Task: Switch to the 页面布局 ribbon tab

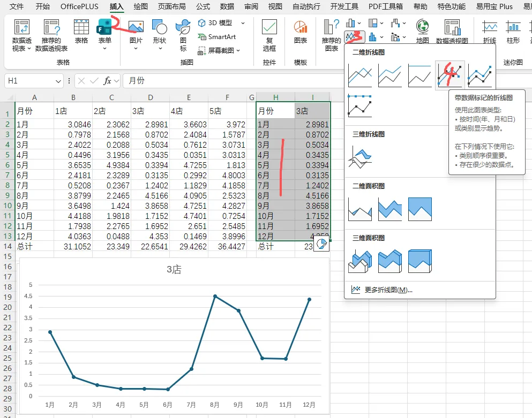Action: tap(171, 6)
